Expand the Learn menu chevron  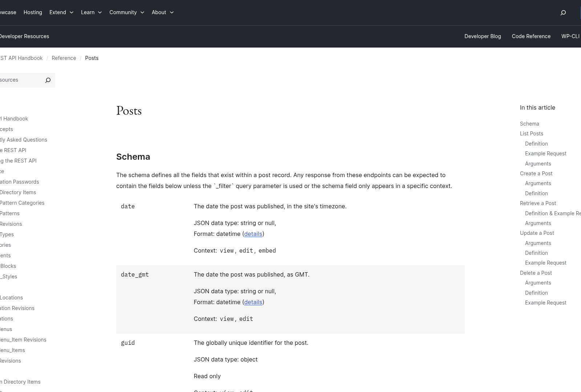tap(100, 12)
